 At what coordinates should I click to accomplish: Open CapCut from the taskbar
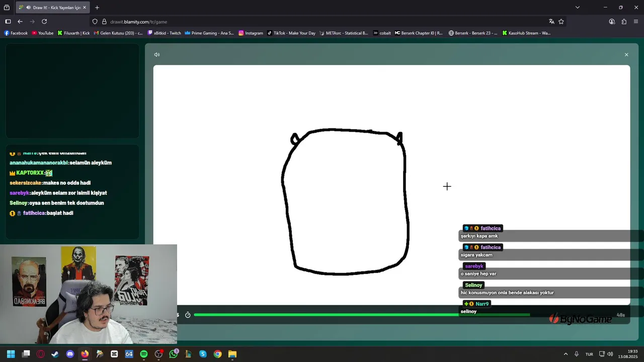(114, 354)
